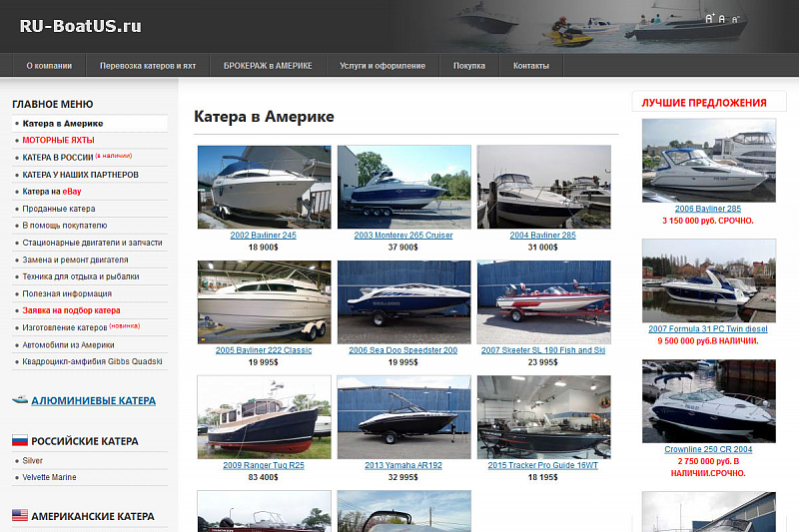The width and height of the screenshot is (799, 532).
Task: Open В помощь покупателю link
Action: pos(65,225)
